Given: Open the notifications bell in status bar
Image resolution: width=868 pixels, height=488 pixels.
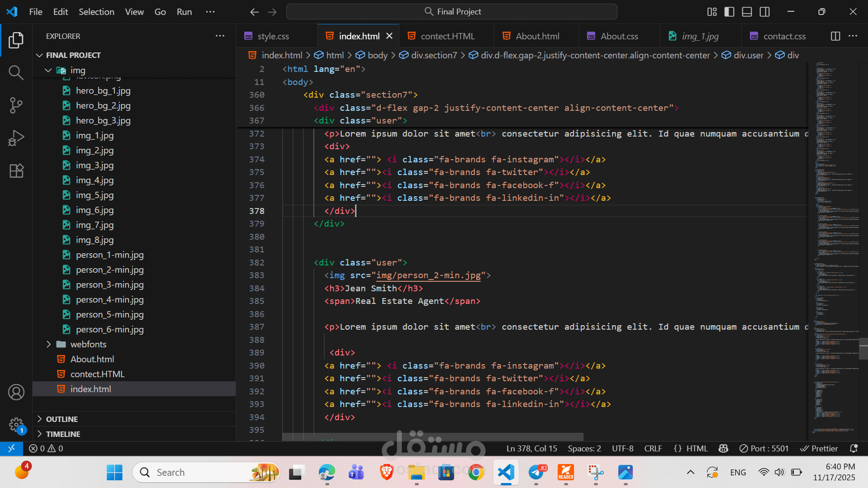Looking at the screenshot, I should [x=854, y=448].
